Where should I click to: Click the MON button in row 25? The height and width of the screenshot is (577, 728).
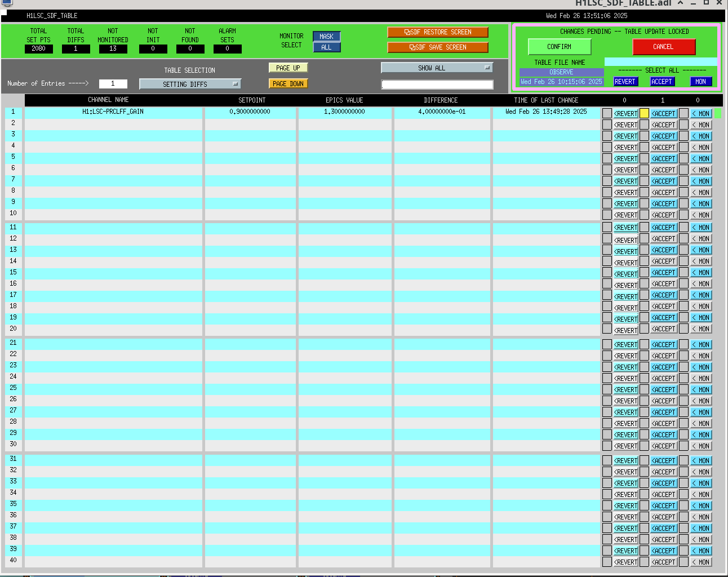pyautogui.click(x=702, y=389)
